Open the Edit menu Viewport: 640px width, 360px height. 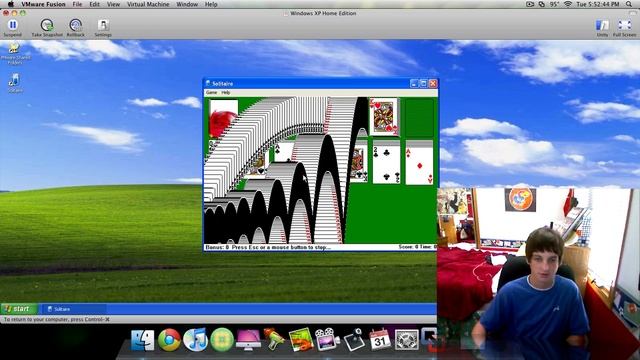(94, 4)
